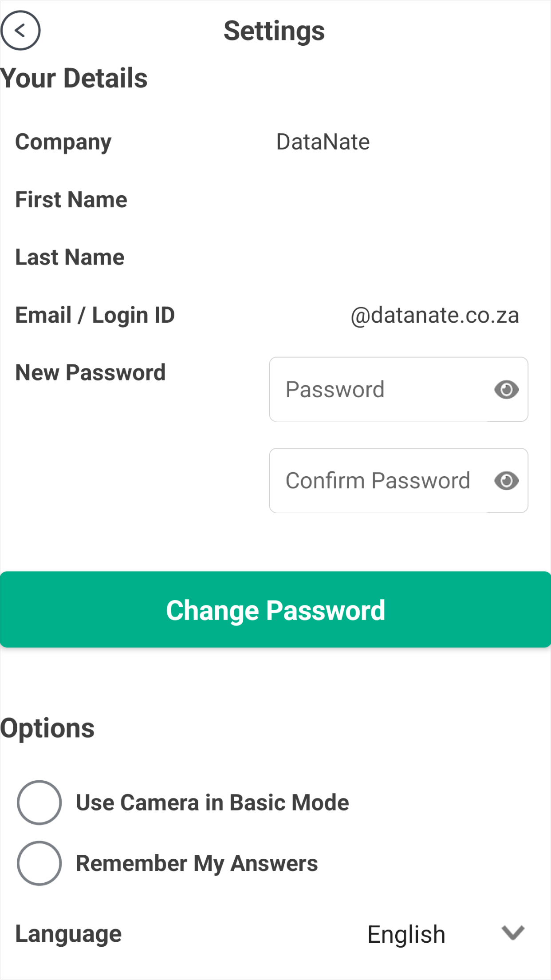Show the New Password field text
Viewport: 551px width, 980px height.
[506, 390]
